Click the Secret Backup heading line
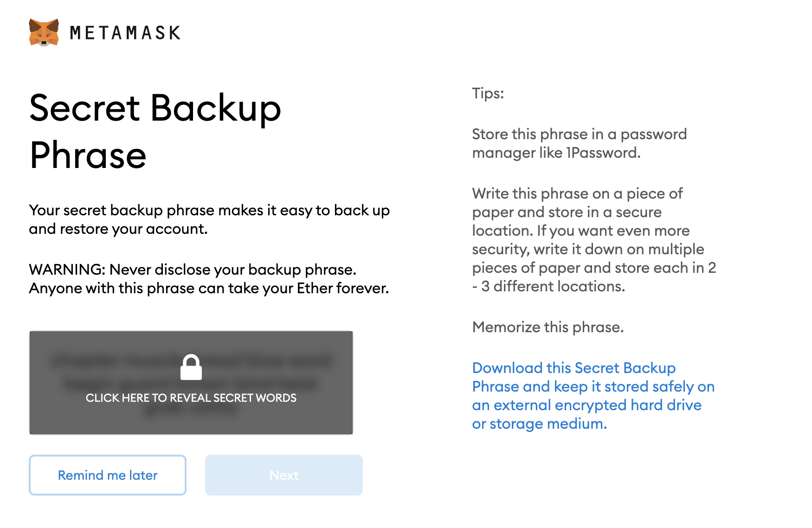This screenshot has width=812, height=528. (x=155, y=108)
